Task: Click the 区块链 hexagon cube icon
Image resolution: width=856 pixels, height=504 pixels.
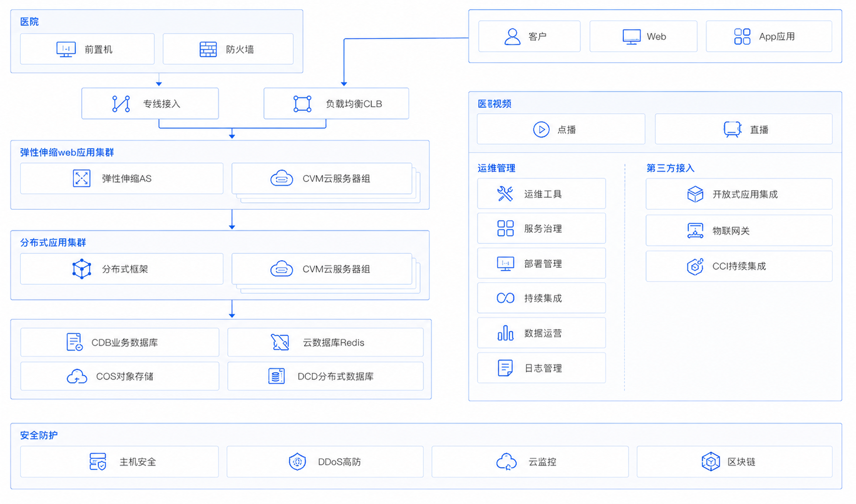Action: [x=711, y=462]
